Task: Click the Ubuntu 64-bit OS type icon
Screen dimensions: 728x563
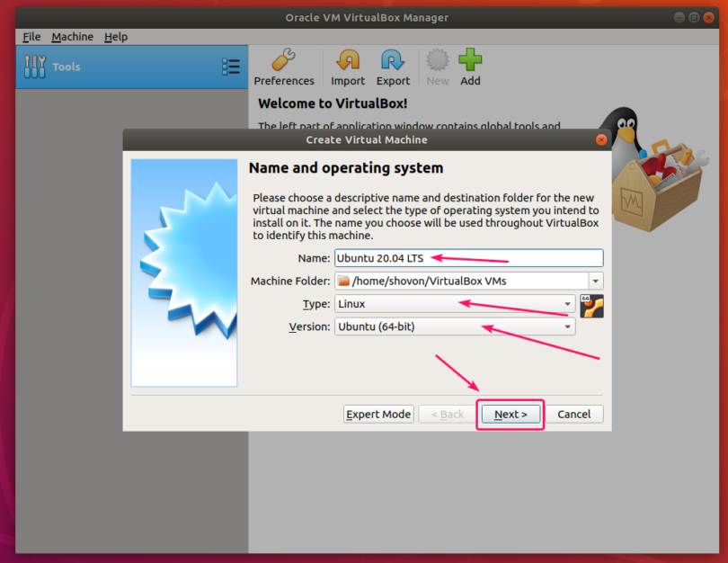Action: click(x=592, y=306)
